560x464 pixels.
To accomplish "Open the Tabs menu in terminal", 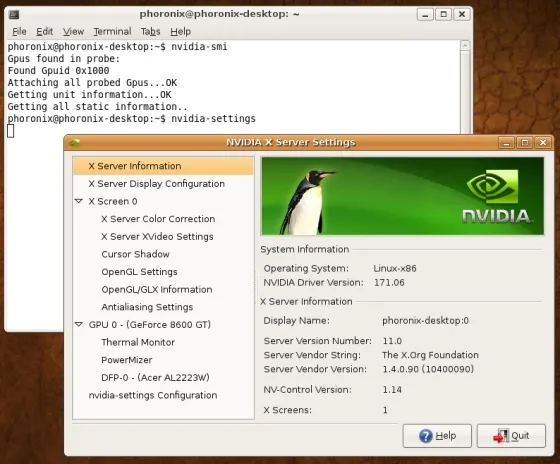I will pos(150,31).
